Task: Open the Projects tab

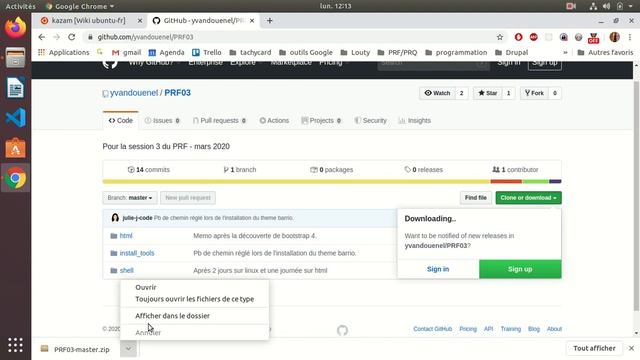Action: (x=321, y=120)
